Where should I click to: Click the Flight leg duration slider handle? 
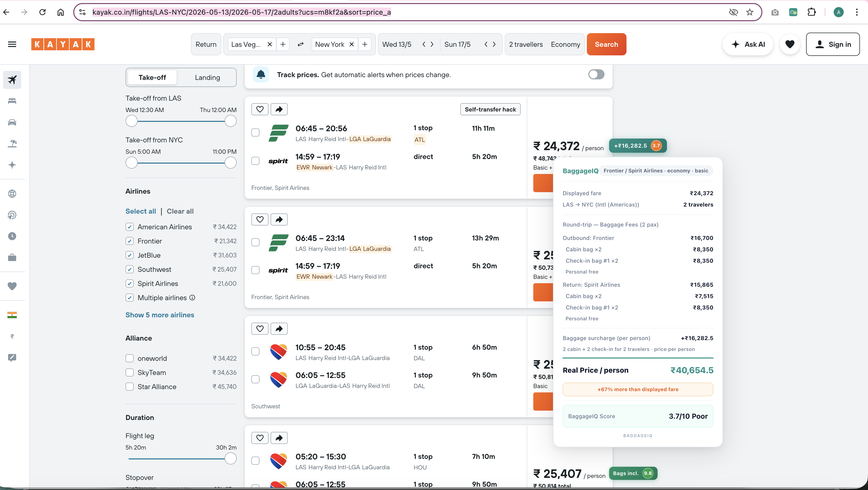pos(230,459)
